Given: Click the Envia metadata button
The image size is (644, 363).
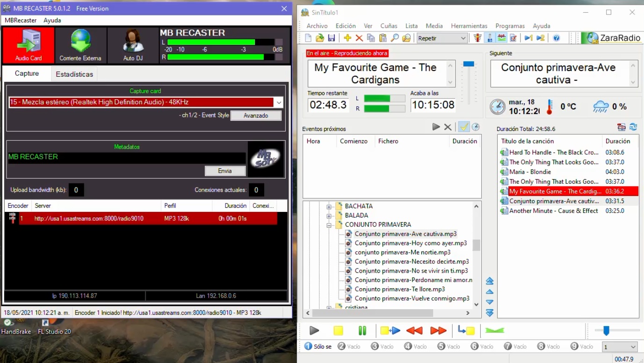Looking at the screenshot, I should 225,171.
